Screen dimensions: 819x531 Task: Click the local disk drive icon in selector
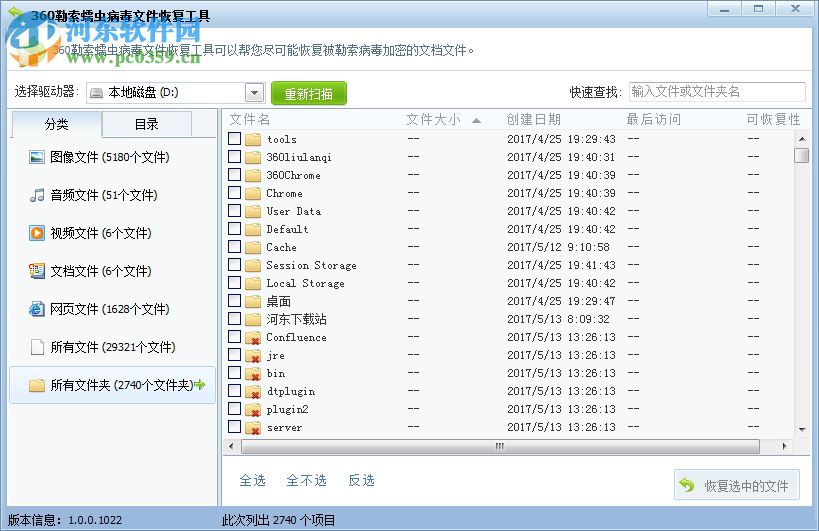pyautogui.click(x=96, y=93)
